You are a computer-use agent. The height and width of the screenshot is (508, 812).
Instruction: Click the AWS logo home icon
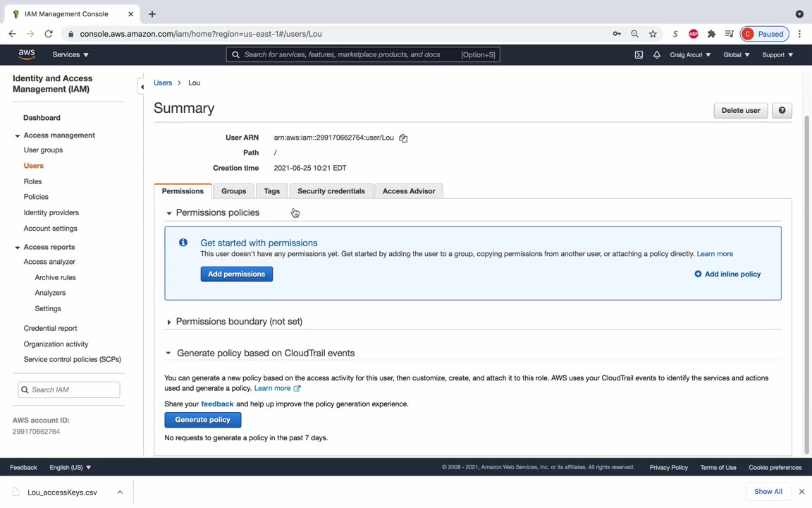pyautogui.click(x=26, y=54)
